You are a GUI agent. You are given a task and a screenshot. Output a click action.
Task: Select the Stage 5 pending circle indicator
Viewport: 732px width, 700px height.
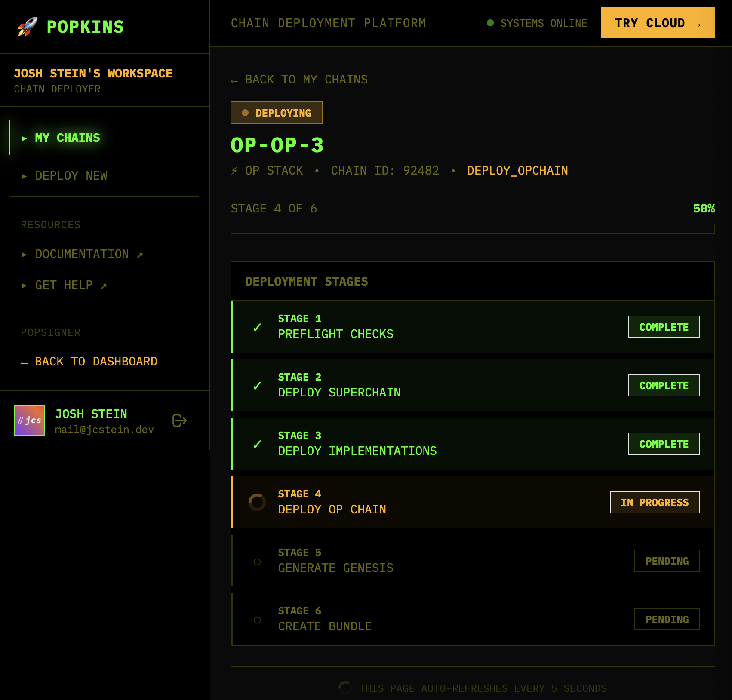(257, 562)
